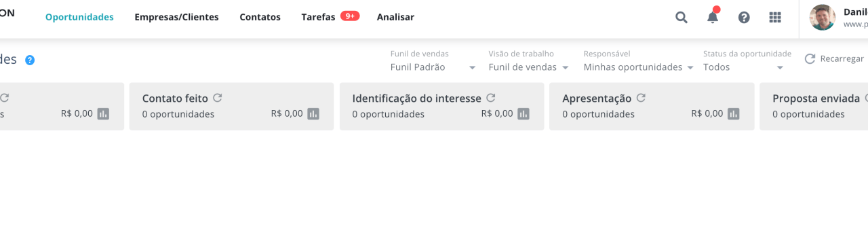
Task: Click the Recarregar button
Action: click(x=834, y=59)
